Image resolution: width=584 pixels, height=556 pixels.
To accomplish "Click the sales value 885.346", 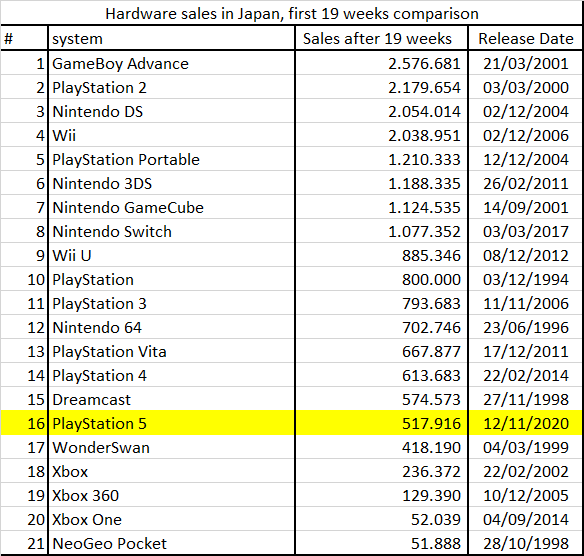I will tap(431, 256).
